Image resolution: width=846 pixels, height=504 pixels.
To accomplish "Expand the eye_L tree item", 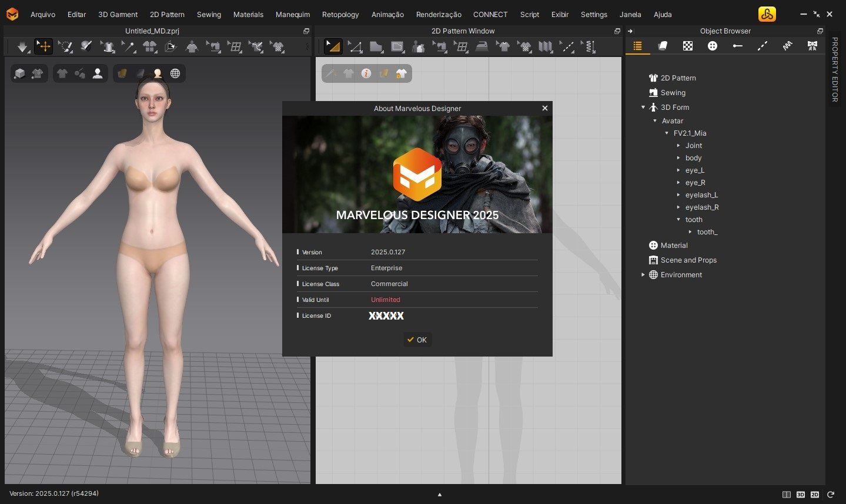I will coord(678,170).
